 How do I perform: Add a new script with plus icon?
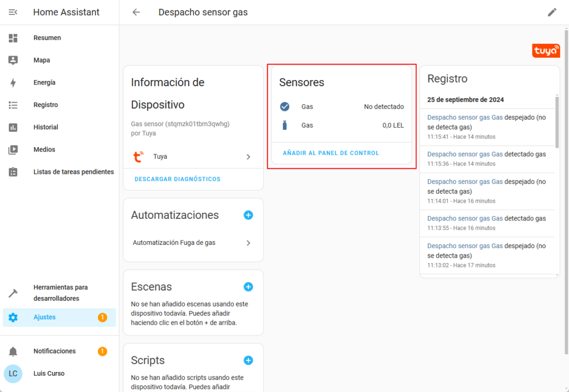tap(248, 360)
